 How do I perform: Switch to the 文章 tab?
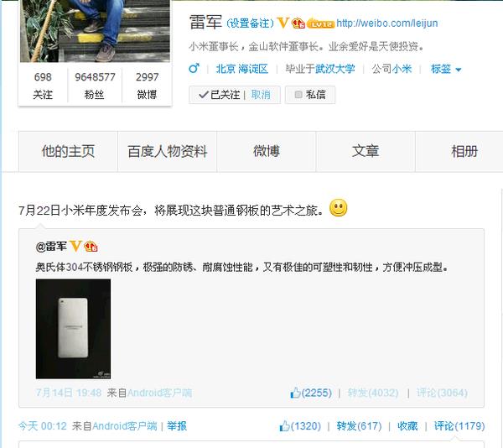coord(366,152)
